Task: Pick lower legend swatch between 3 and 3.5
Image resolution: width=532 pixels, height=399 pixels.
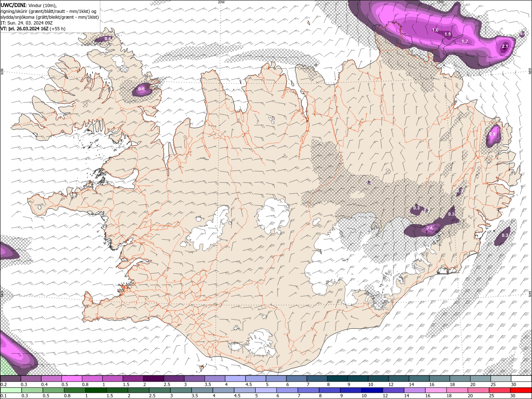Action: pos(180,390)
